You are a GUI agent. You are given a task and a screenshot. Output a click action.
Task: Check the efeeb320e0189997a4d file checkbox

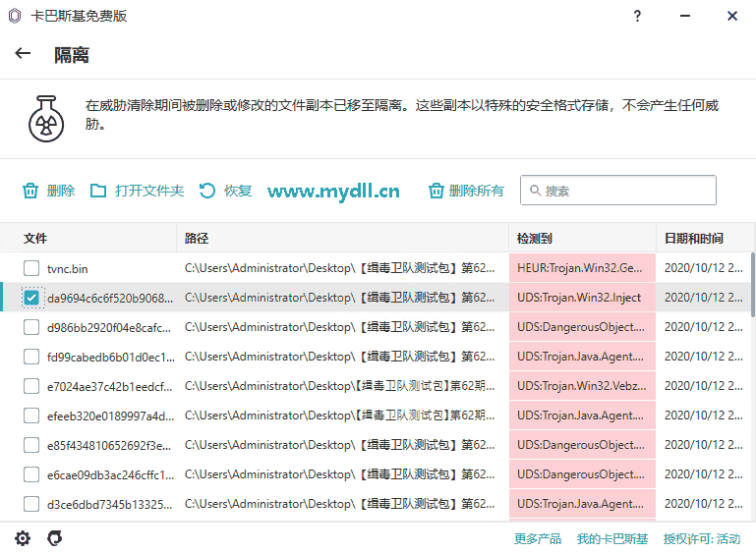(31, 415)
